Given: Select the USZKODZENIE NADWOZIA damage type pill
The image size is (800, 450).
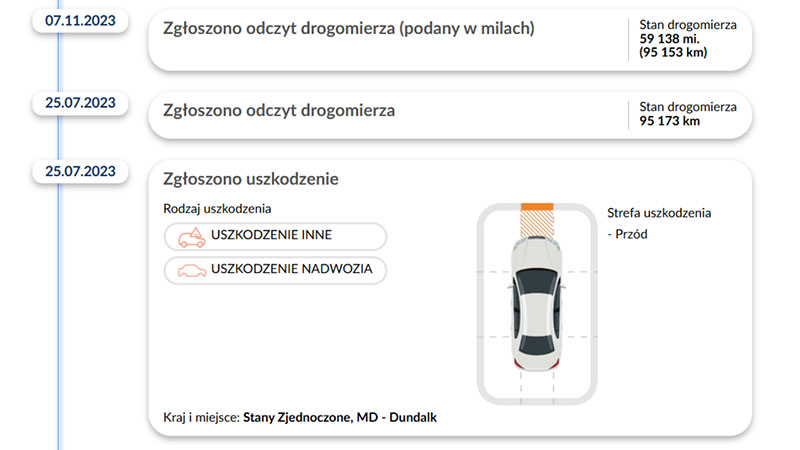Looking at the screenshot, I should point(274,270).
